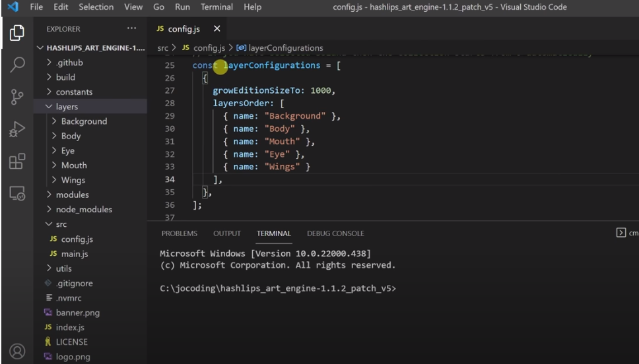Open the Source Control view icon
The width and height of the screenshot is (639, 364).
pos(17,97)
